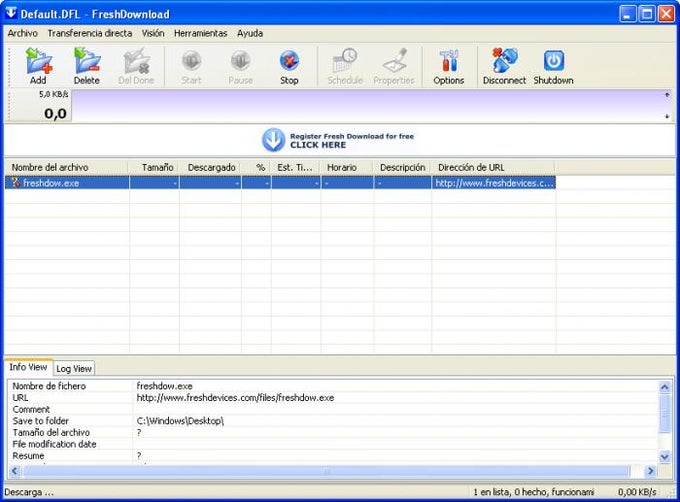
Task: Open the Visión menu
Action: coord(153,33)
